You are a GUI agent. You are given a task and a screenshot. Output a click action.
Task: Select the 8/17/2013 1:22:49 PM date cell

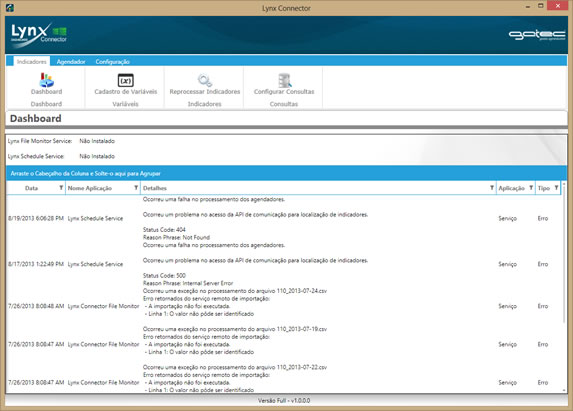[x=36, y=264]
